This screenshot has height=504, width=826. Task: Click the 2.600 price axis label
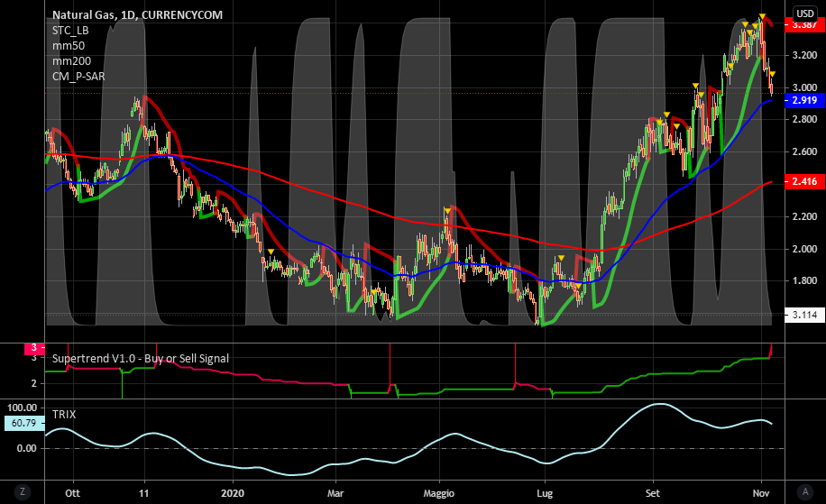804,151
